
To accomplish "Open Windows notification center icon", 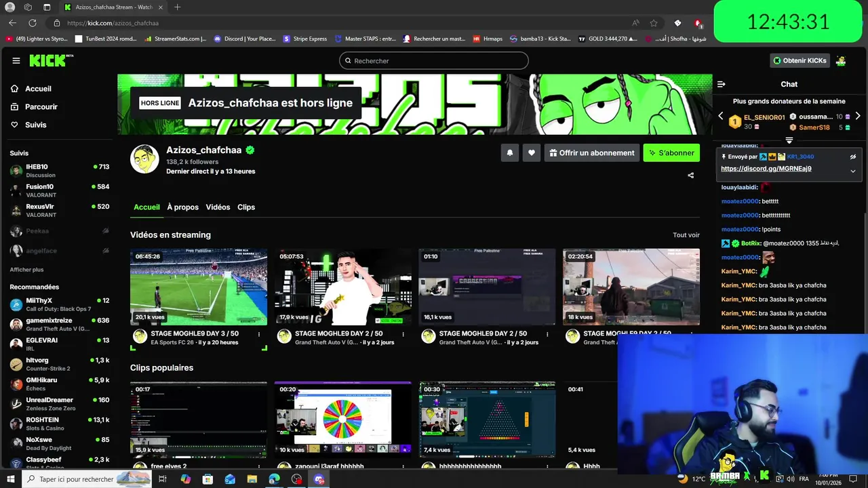I will pyautogui.click(x=853, y=479).
